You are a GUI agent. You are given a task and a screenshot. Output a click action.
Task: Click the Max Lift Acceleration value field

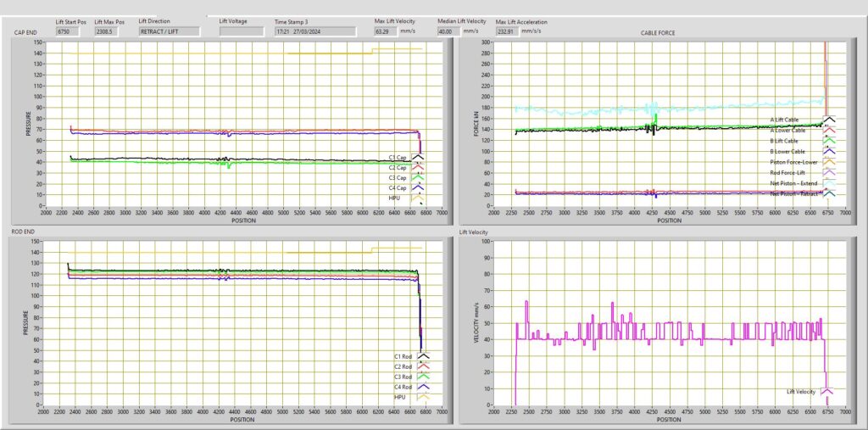[508, 31]
